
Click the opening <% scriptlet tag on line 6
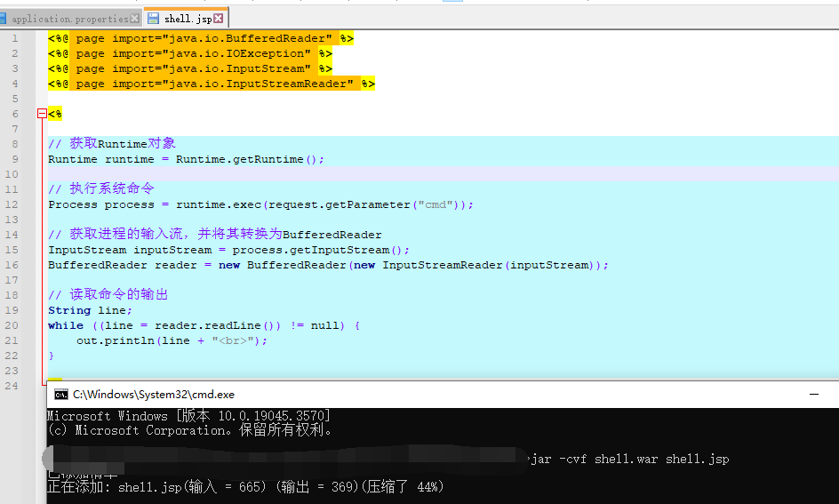pyautogui.click(x=55, y=114)
